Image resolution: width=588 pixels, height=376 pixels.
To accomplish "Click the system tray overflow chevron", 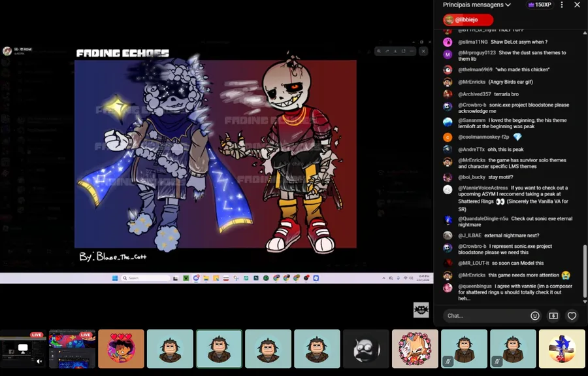I will click(384, 278).
